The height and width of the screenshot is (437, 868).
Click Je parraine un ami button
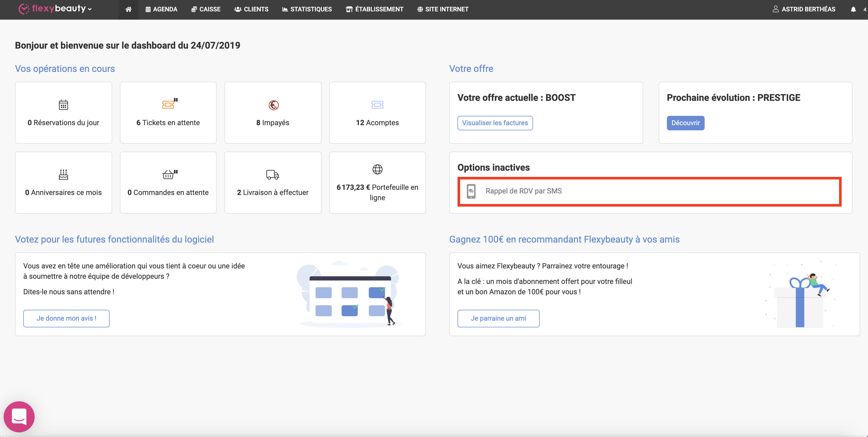click(x=498, y=318)
